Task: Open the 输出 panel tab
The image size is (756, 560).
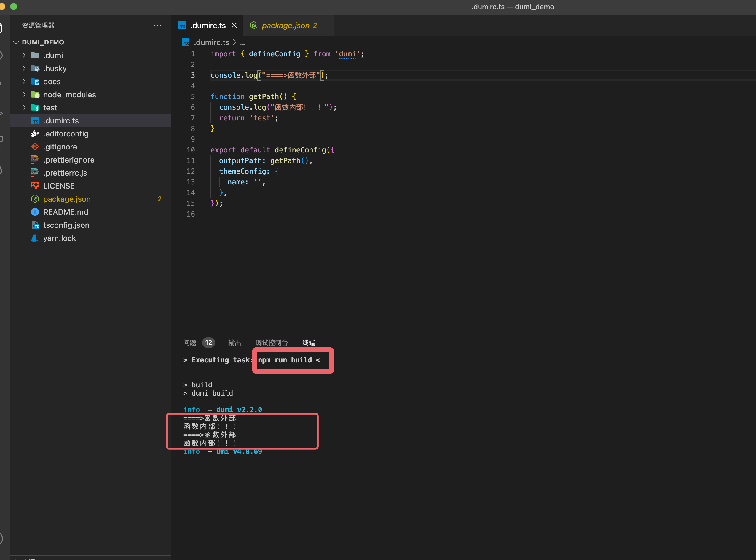Action: pos(235,342)
